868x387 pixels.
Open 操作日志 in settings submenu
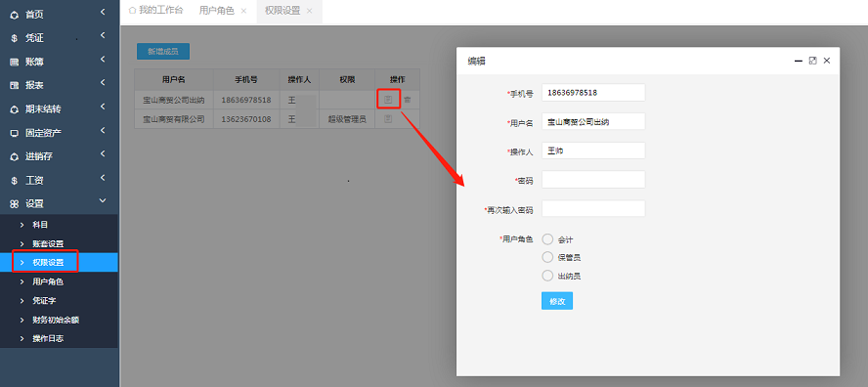tap(59, 338)
